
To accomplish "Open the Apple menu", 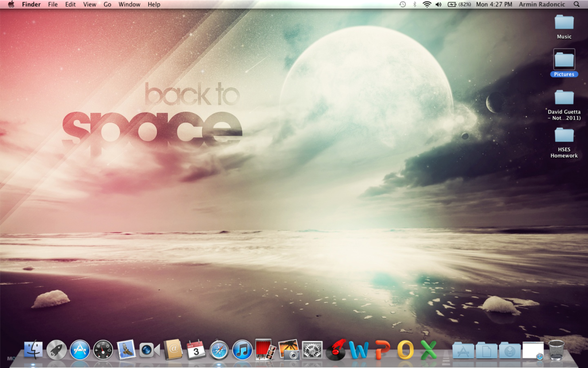I will click(11, 5).
